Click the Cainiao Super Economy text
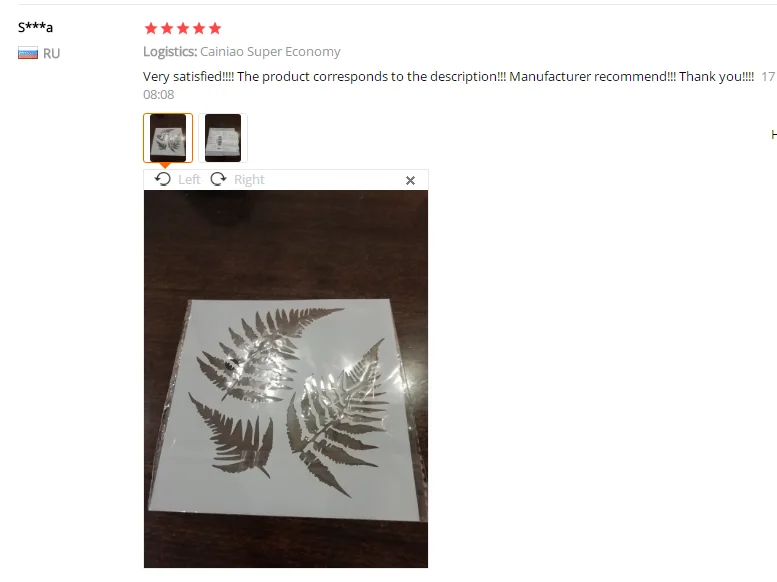The image size is (777, 582). coord(270,52)
